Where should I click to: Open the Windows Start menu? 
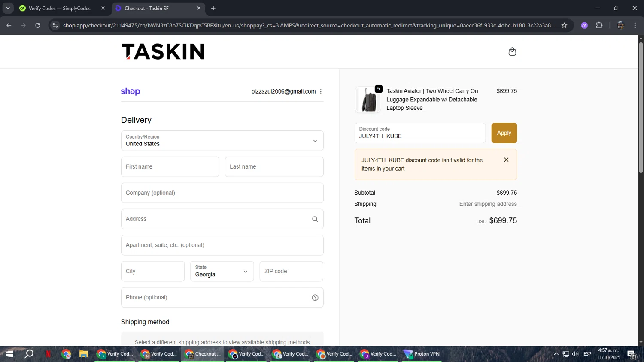pos(9,354)
